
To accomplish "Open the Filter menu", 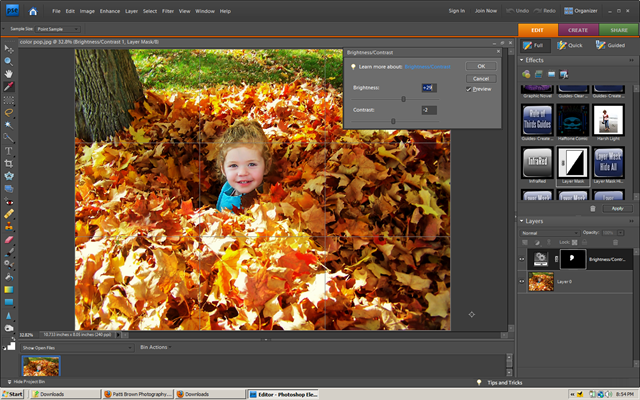I will click(x=168, y=11).
